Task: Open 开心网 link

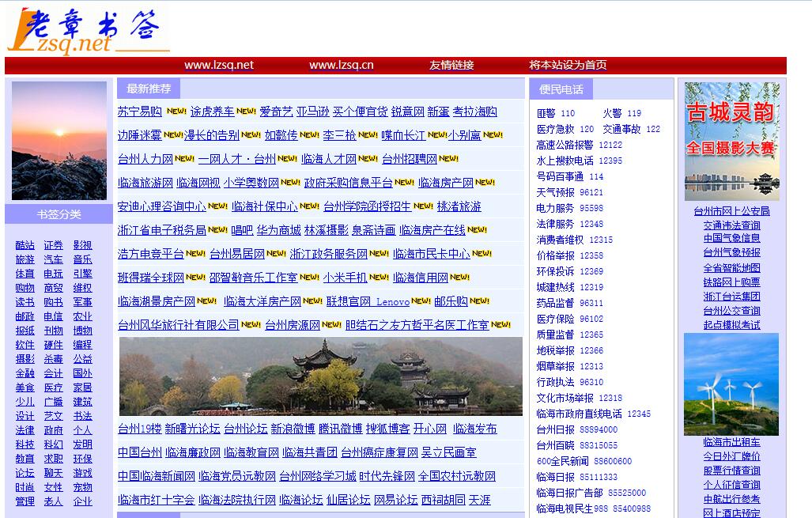Action: point(430,429)
